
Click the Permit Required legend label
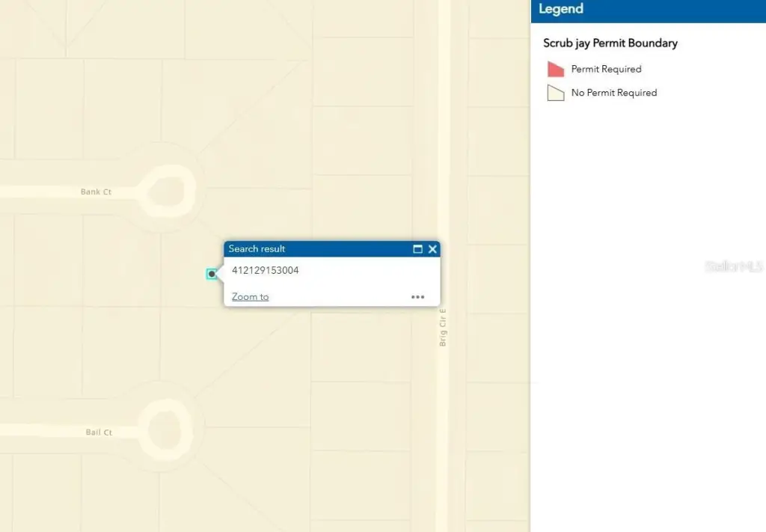[x=606, y=69]
